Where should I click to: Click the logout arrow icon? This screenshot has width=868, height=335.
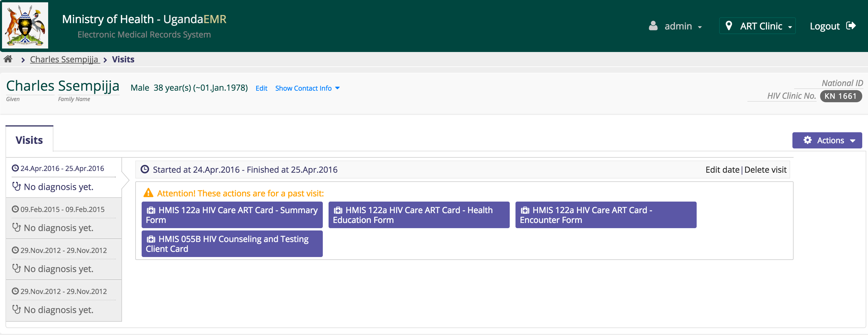click(851, 26)
